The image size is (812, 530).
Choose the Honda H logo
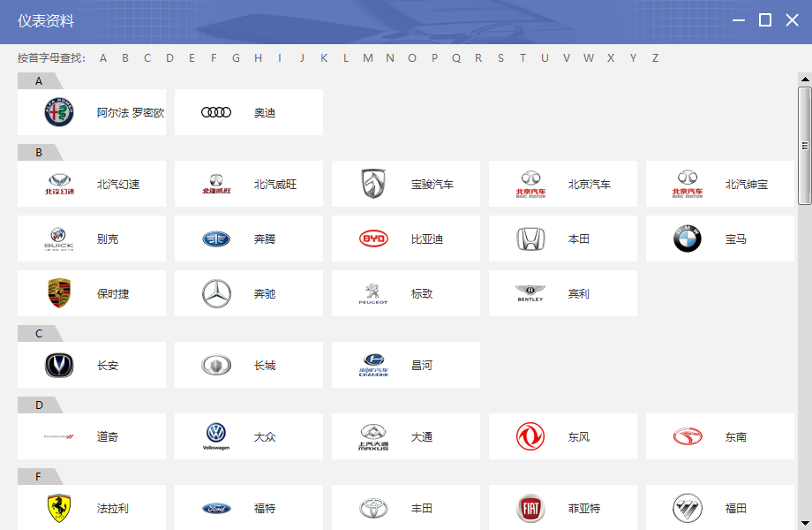pos(530,238)
